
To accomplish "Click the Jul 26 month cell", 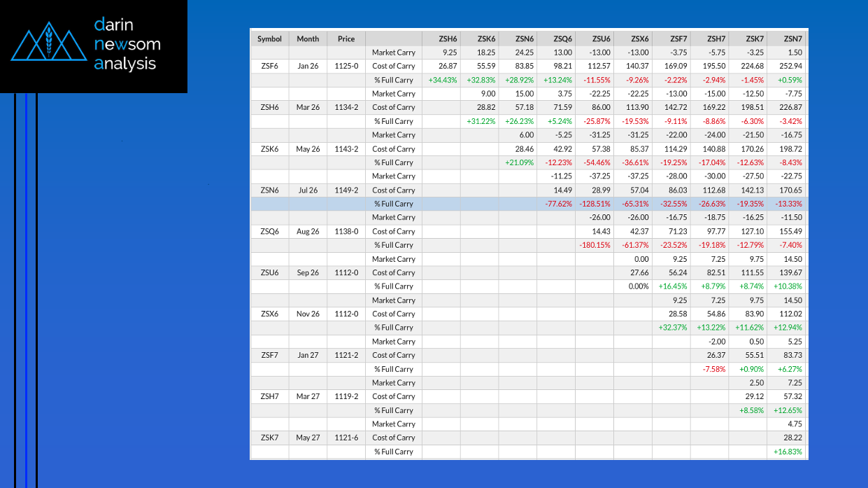I will [x=308, y=190].
